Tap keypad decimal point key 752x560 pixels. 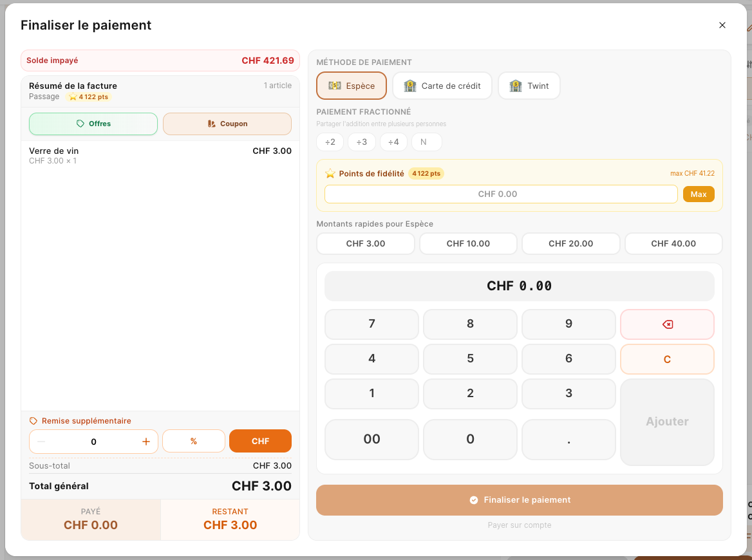[569, 439]
